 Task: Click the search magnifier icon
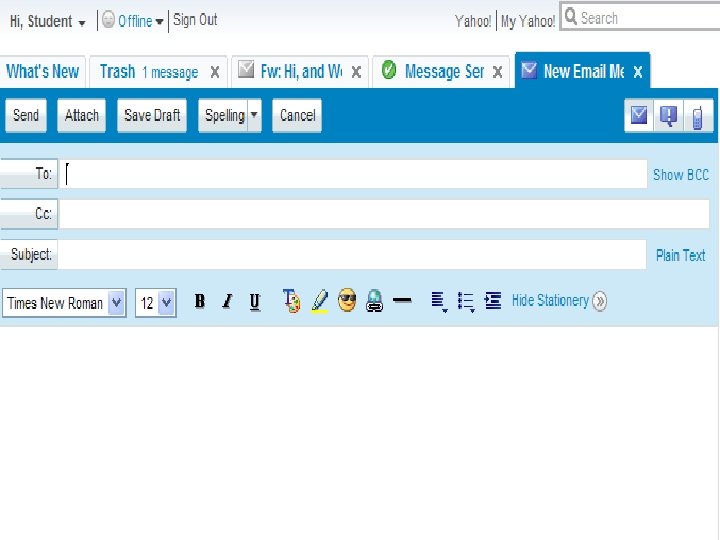[571, 17]
